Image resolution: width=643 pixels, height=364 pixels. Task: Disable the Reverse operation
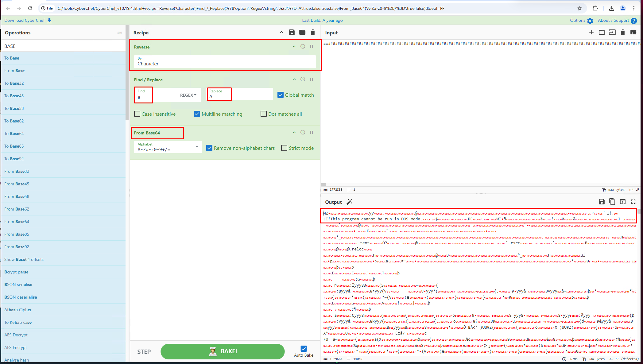(x=303, y=47)
